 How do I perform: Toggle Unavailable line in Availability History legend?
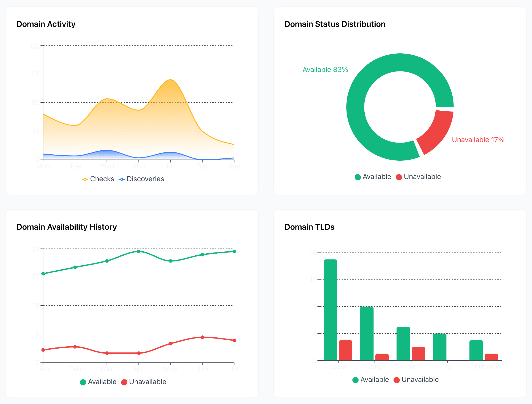(148, 382)
